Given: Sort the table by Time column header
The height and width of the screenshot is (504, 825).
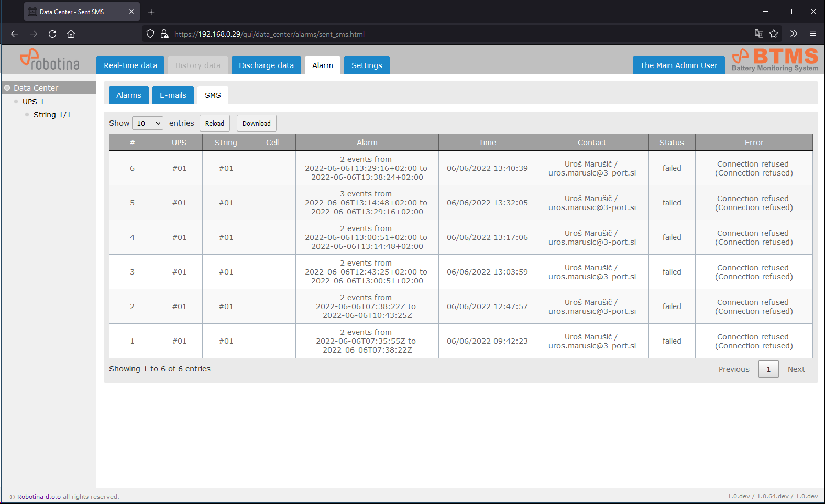Looking at the screenshot, I should (x=487, y=143).
